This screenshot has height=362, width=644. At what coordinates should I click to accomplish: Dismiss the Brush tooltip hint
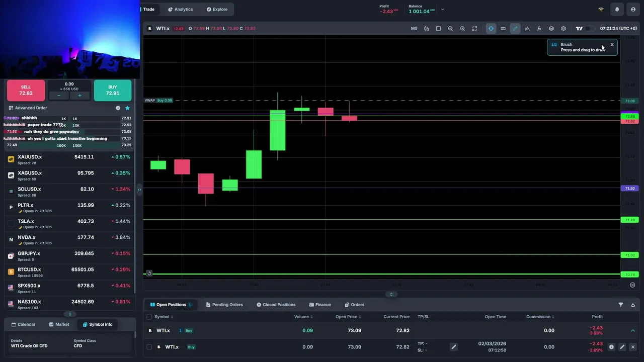(612, 45)
